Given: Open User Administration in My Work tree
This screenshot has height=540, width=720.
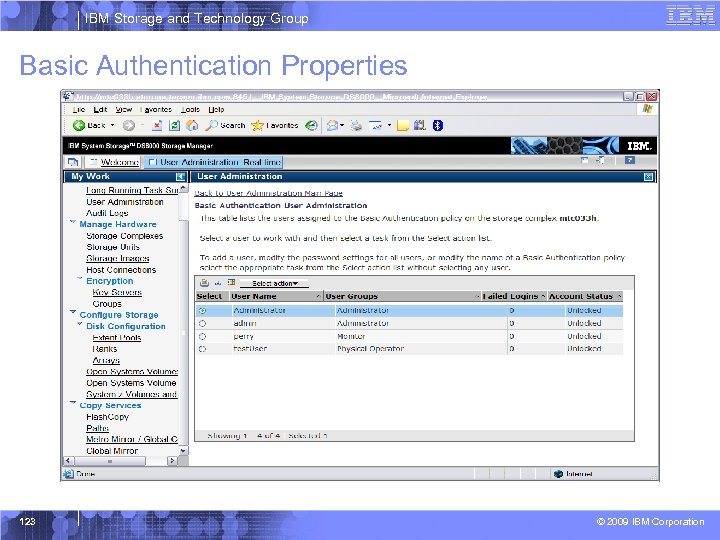Looking at the screenshot, I should coord(124,202).
